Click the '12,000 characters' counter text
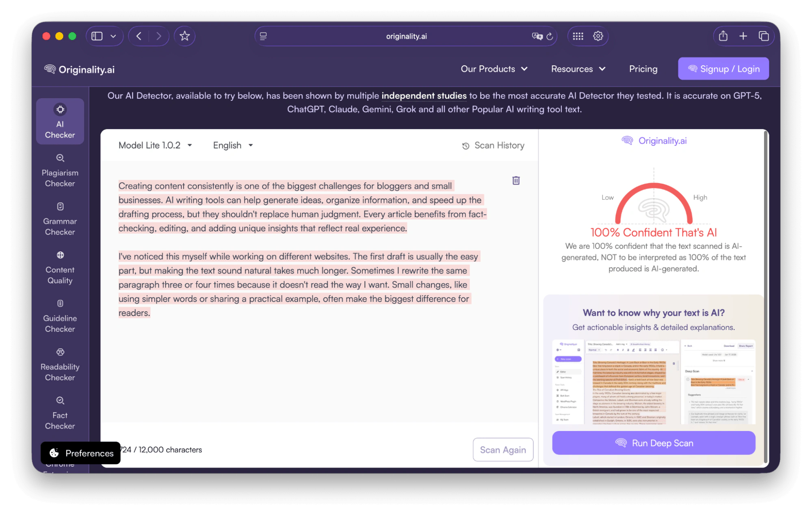Image resolution: width=812 pixels, height=515 pixels. pos(170,450)
